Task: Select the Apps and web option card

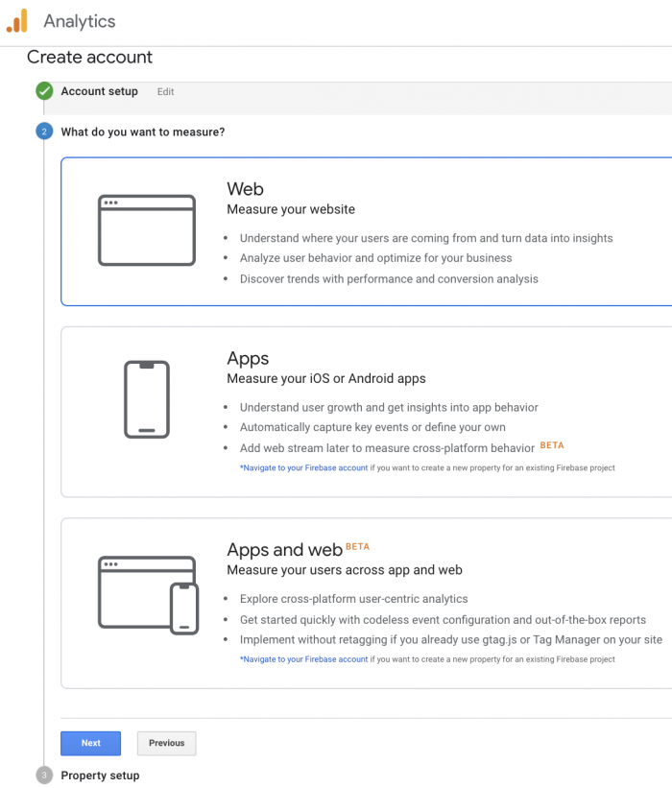Action: click(x=367, y=603)
